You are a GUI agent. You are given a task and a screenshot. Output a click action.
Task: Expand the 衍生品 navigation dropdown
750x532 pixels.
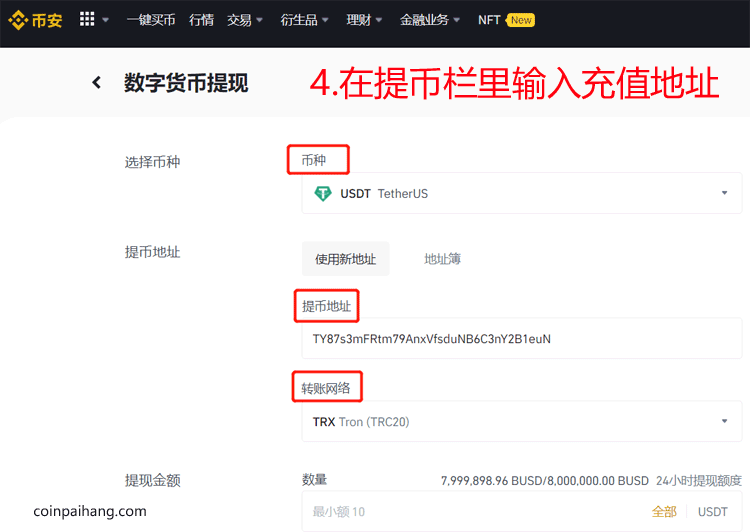[302, 20]
